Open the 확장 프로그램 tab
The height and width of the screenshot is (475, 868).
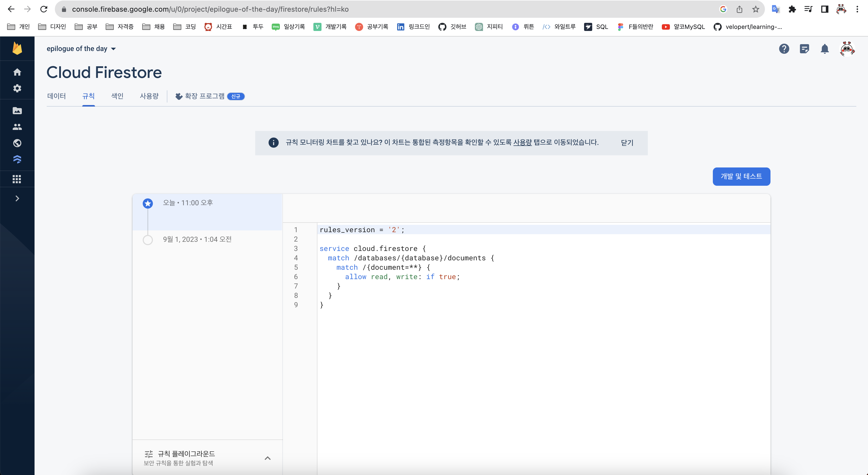click(210, 96)
